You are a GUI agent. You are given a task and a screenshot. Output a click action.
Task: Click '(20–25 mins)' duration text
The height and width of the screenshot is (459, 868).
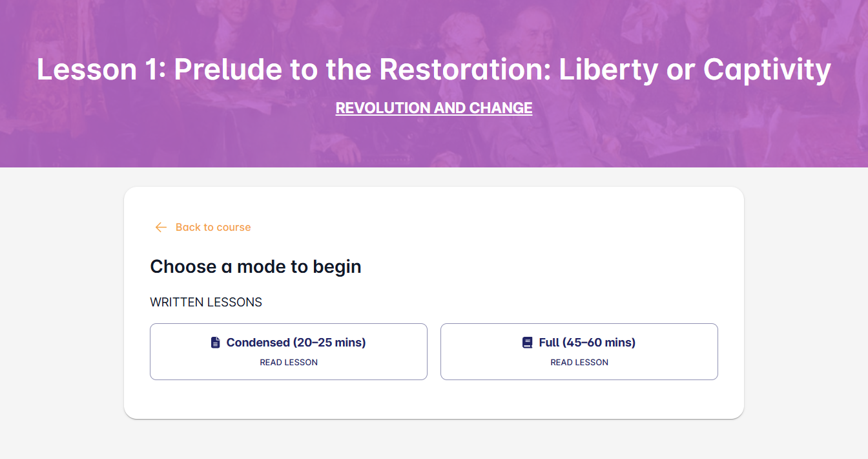point(329,343)
